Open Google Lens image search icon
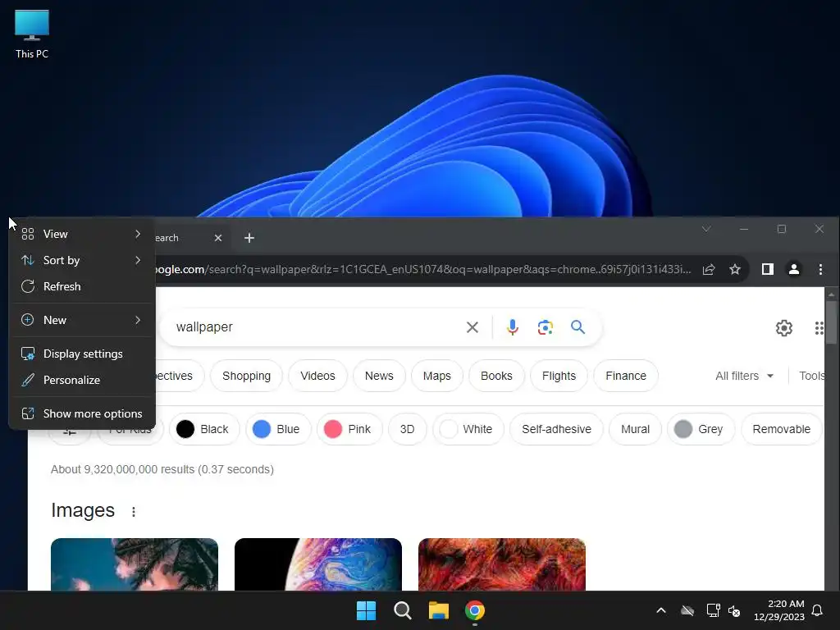 pyautogui.click(x=545, y=326)
